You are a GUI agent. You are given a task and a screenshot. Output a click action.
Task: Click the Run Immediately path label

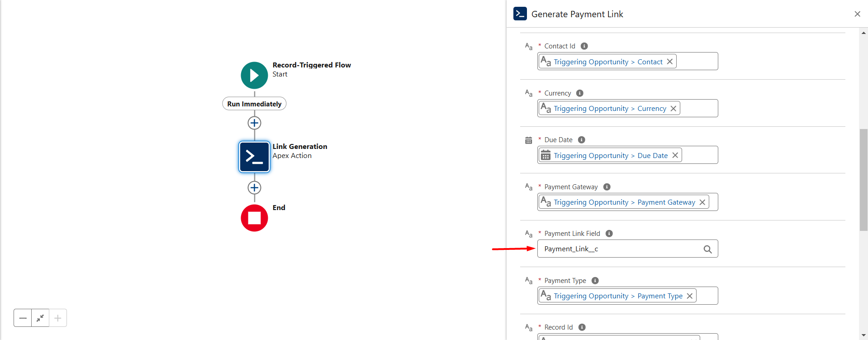(x=254, y=104)
